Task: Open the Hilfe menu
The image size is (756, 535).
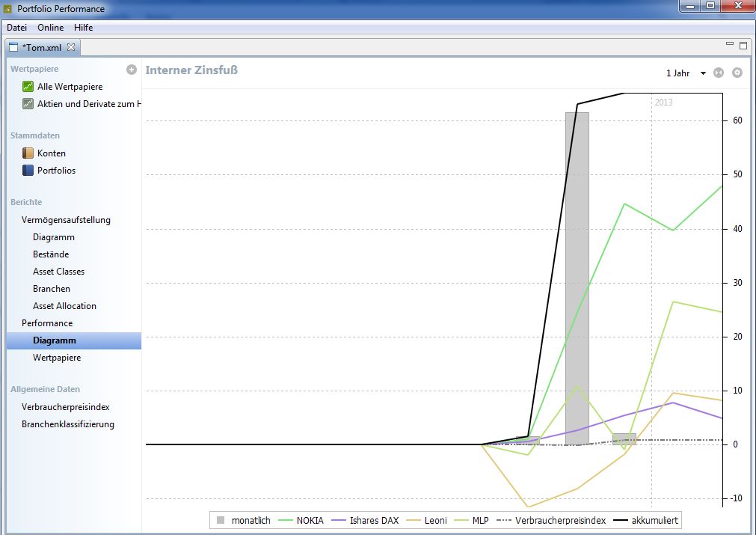Action: (x=84, y=28)
